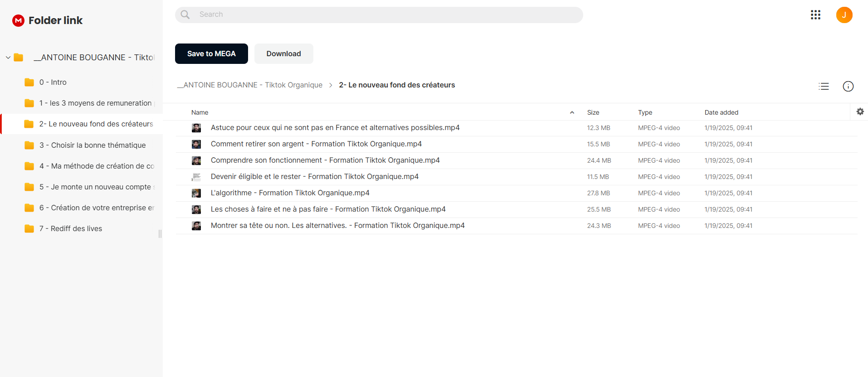The height and width of the screenshot is (377, 868).
Task: Switch to list view icon
Action: tap(824, 86)
